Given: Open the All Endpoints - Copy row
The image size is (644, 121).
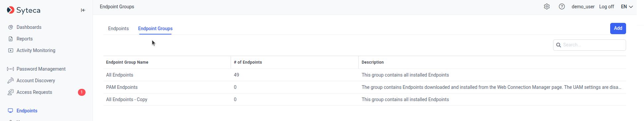Looking at the screenshot, I should point(365,99).
